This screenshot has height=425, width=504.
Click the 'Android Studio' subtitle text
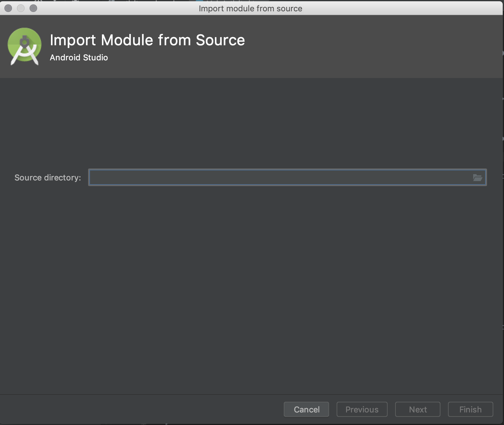point(79,58)
